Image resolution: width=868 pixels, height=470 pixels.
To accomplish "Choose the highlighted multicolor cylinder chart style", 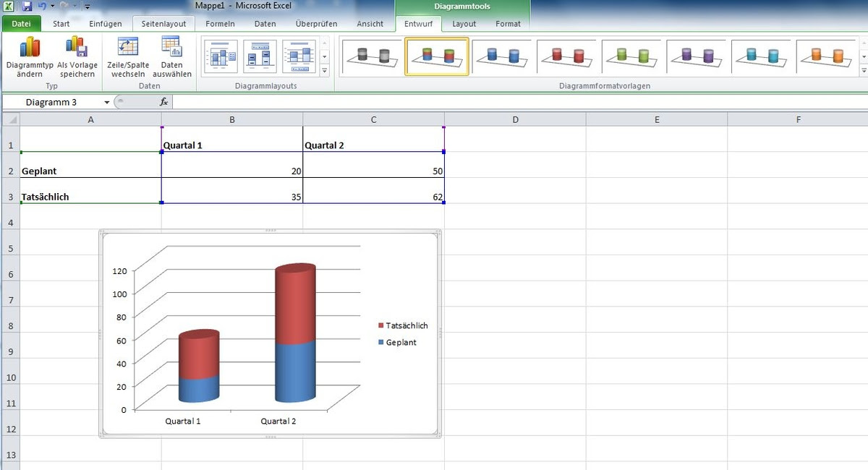I will [437, 56].
